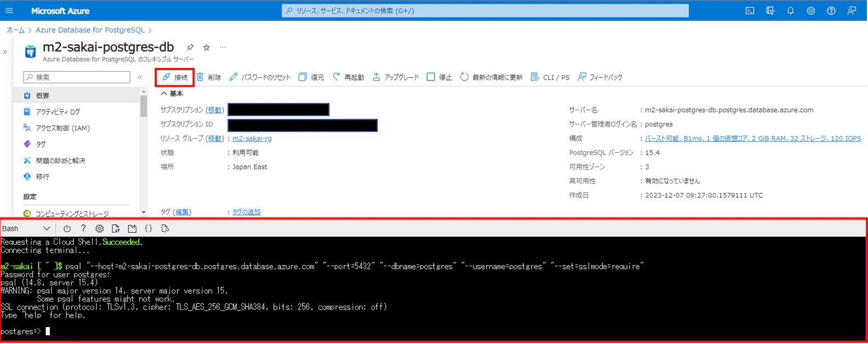Click the 復元 (Restore) toolbar button

(x=311, y=77)
